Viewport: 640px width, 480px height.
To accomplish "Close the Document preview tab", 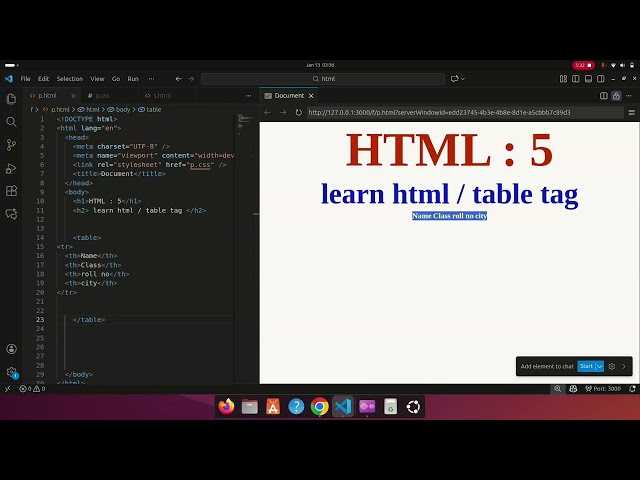I will [x=311, y=96].
